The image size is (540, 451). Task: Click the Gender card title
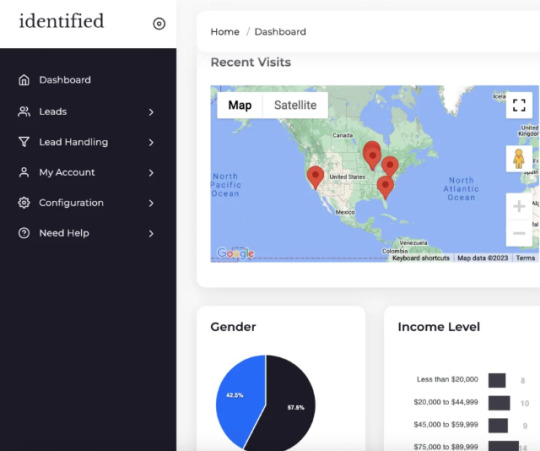tap(233, 327)
